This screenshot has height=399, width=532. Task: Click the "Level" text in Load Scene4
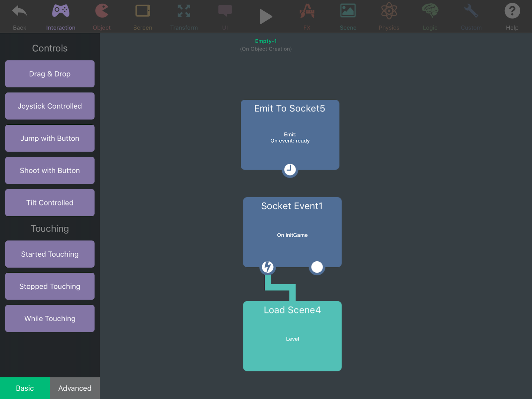293,339
